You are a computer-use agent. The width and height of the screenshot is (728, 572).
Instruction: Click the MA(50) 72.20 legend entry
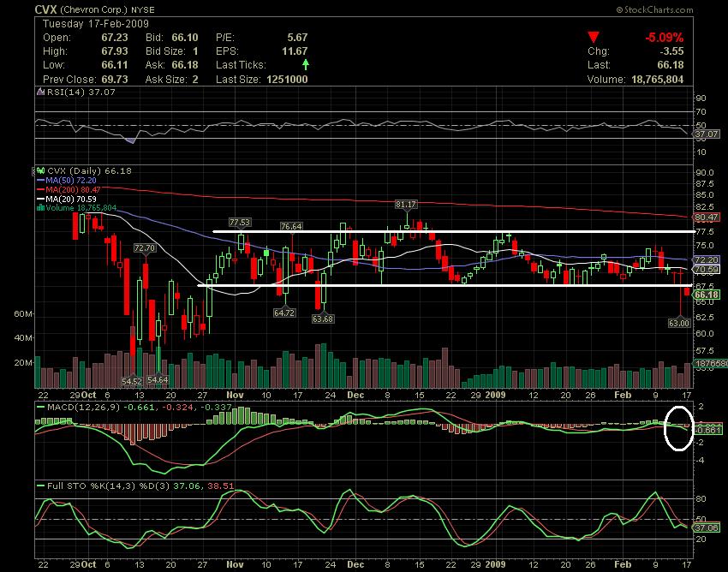(x=71, y=181)
